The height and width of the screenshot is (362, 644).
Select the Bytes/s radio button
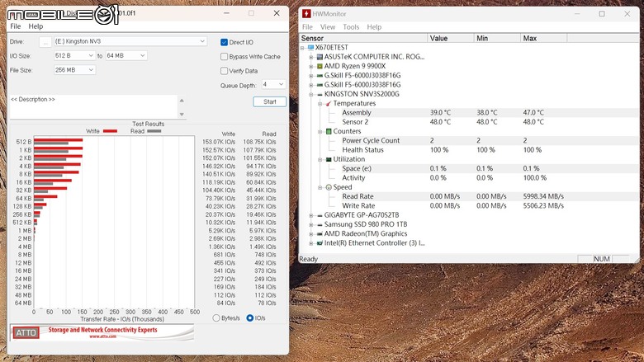point(216,318)
